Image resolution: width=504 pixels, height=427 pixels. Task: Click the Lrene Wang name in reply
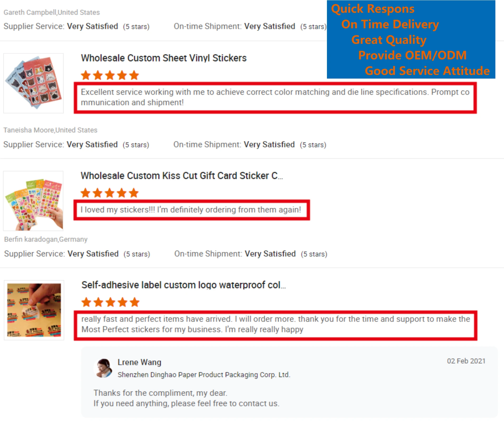[x=139, y=362]
